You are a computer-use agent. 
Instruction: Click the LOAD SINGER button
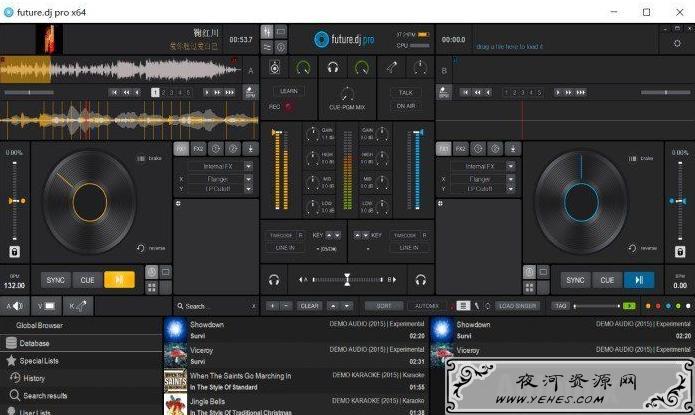click(x=517, y=306)
